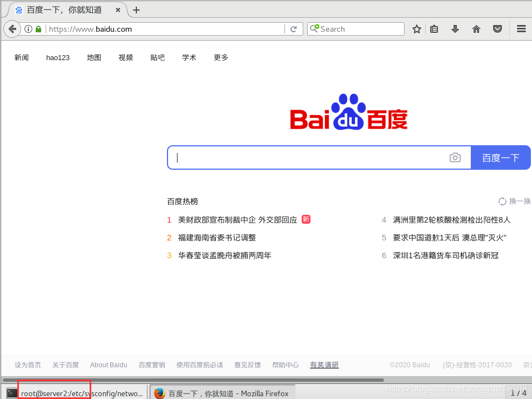
Task: Open the search engine dropdown in search bar
Action: [x=315, y=28]
